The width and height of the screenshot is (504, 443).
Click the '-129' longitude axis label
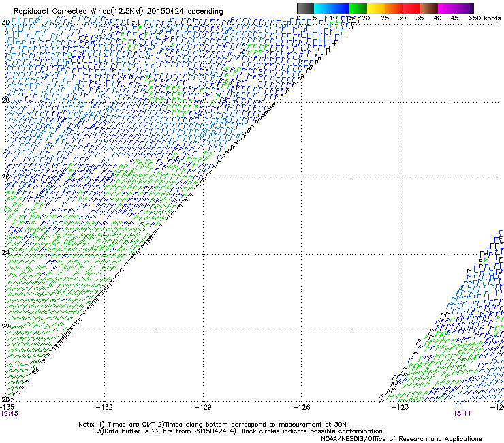(203, 407)
